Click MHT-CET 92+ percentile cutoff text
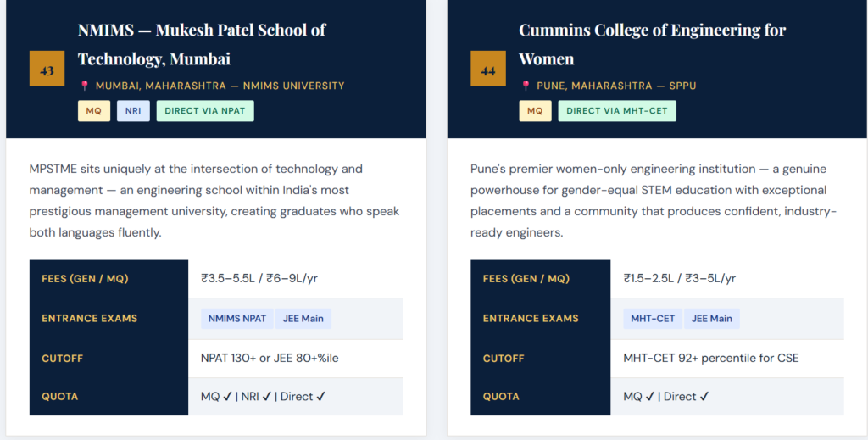 (710, 358)
